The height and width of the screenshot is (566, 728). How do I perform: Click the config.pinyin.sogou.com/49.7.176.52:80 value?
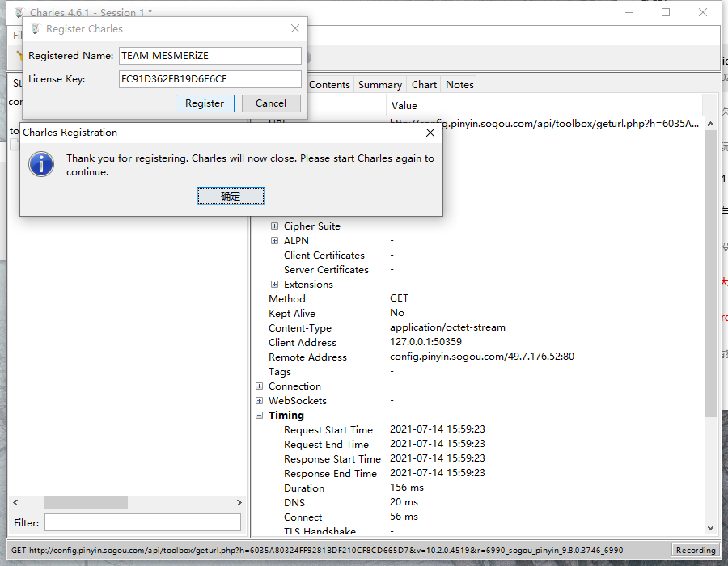coord(482,357)
